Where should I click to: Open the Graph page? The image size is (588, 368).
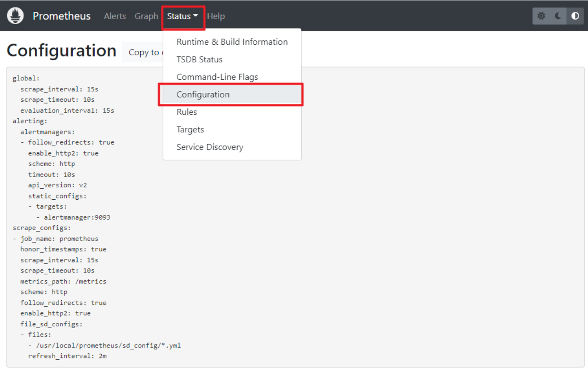click(146, 16)
